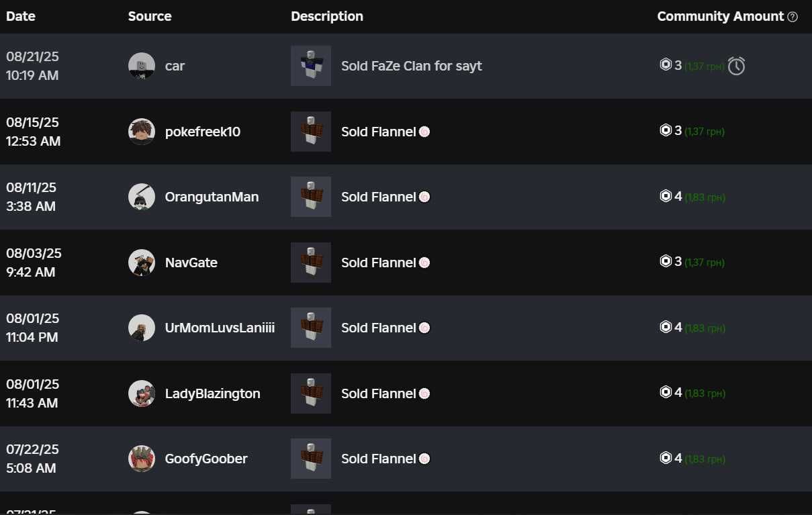The width and height of the screenshot is (812, 515).
Task: Open the OrangutanMan username link
Action: point(212,197)
